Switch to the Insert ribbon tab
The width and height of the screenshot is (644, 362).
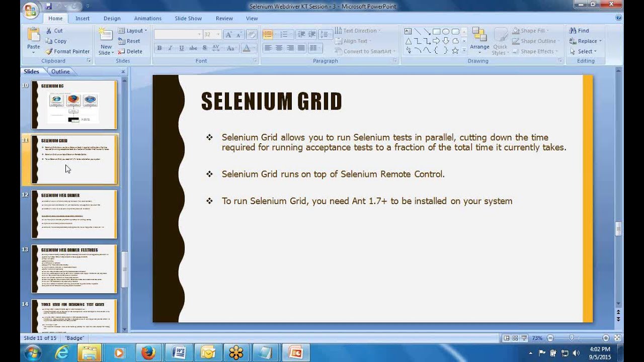click(x=83, y=18)
